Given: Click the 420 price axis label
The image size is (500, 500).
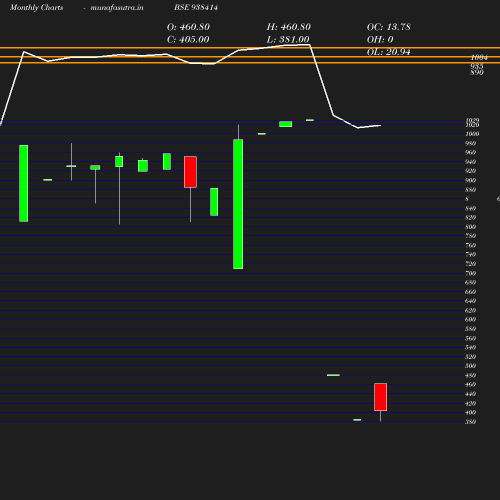Looking at the screenshot, I should click(x=470, y=403).
